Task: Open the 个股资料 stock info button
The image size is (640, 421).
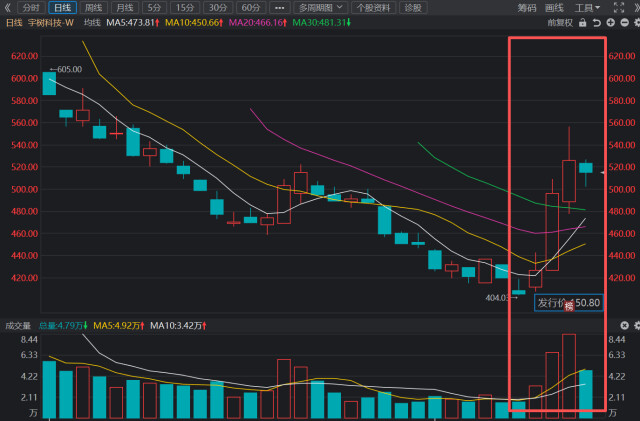Action: [x=373, y=8]
